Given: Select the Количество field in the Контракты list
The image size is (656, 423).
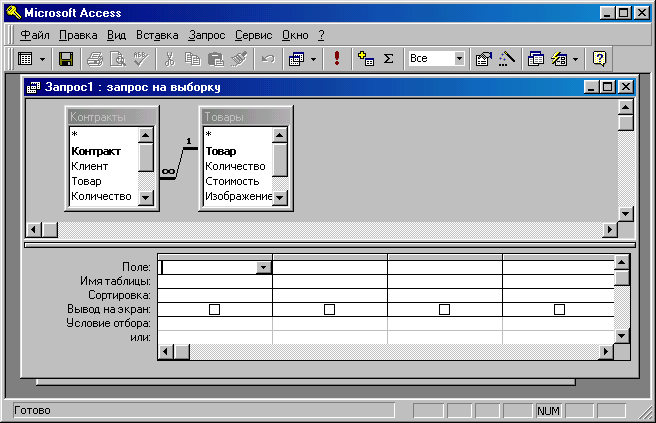Looking at the screenshot, I should [101, 196].
